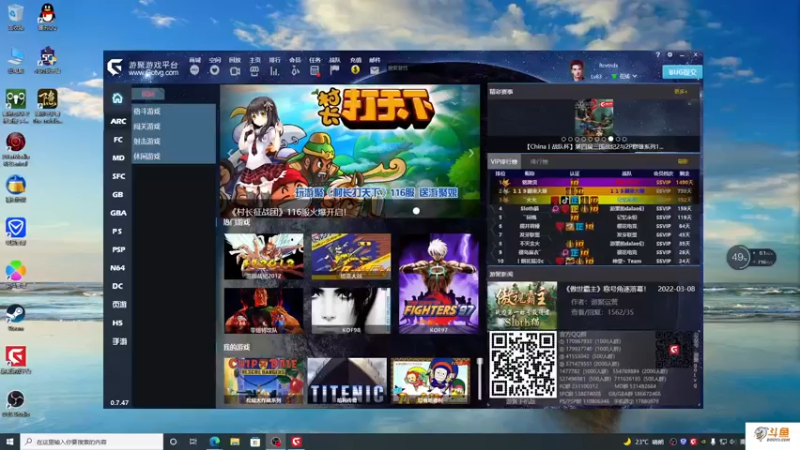Screen dimensions: 800x450
Task: Open the 会员 member icon in toolbar
Action: (x=295, y=71)
